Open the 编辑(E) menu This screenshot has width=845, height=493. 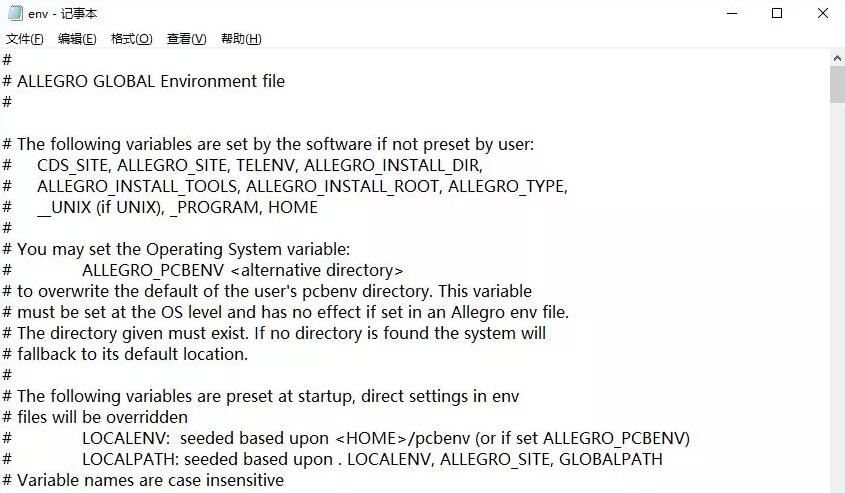(x=77, y=39)
